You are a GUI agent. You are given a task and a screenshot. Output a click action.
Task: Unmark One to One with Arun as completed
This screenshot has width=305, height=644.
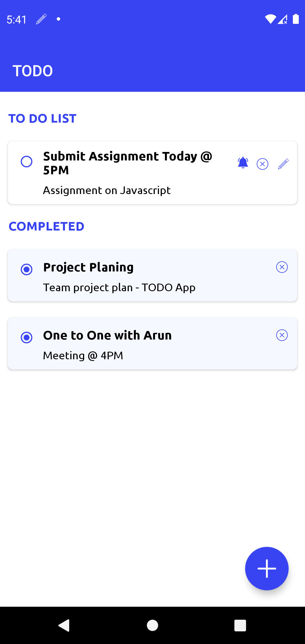pyautogui.click(x=26, y=337)
